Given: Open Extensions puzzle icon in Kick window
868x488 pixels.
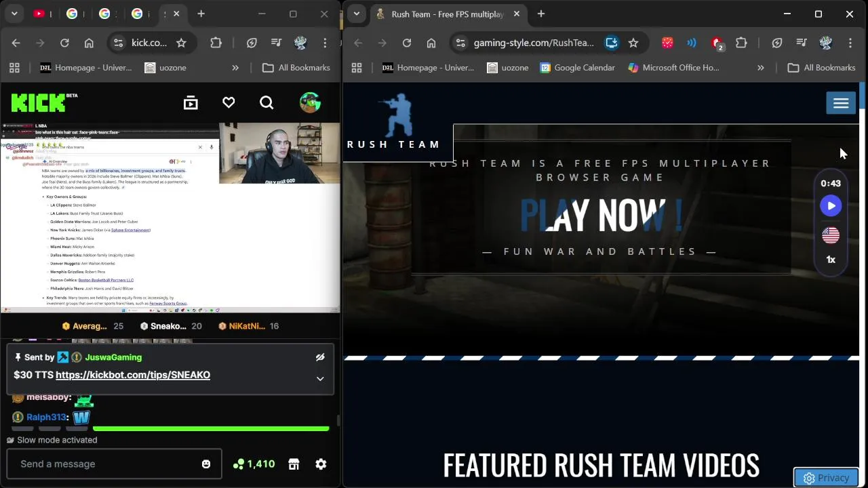Looking at the screenshot, I should click(216, 43).
